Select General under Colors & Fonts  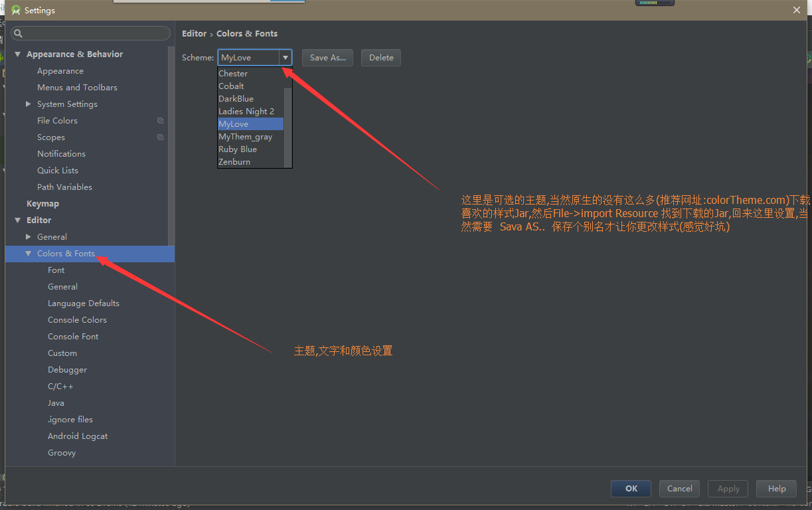pos(62,287)
